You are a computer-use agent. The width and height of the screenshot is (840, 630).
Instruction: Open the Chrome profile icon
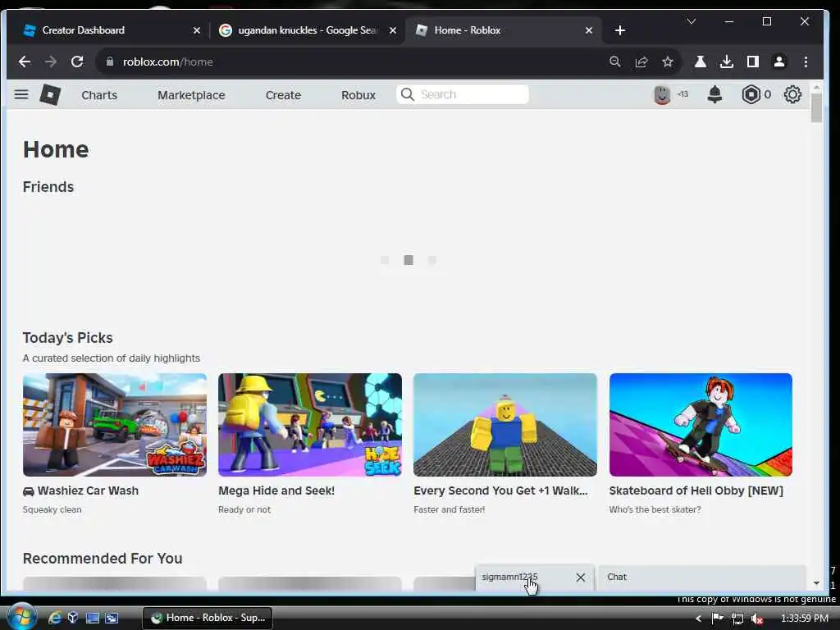pyautogui.click(x=779, y=62)
